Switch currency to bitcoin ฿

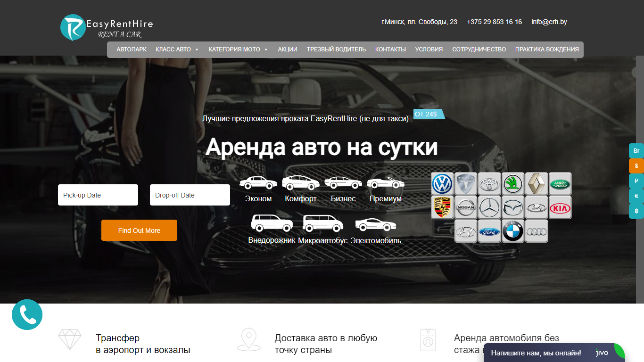point(636,211)
